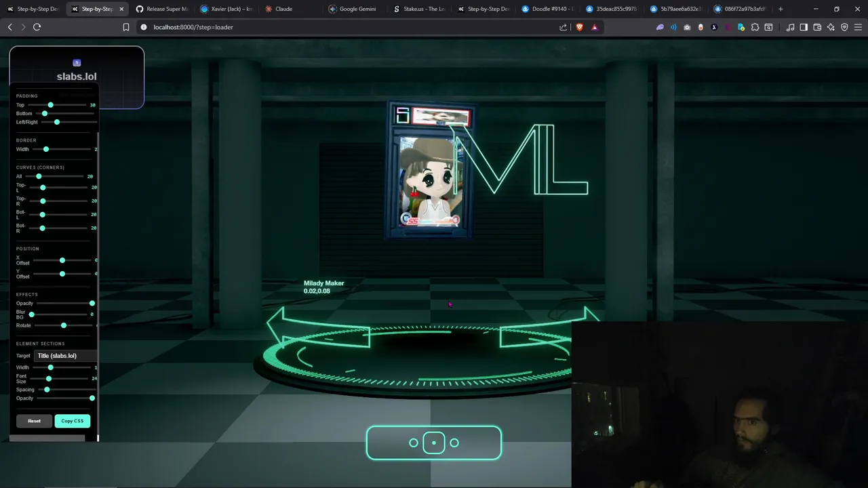The height and width of the screenshot is (488, 868).
Task: Adjust the Effects Opacity slider
Action: coord(66,303)
